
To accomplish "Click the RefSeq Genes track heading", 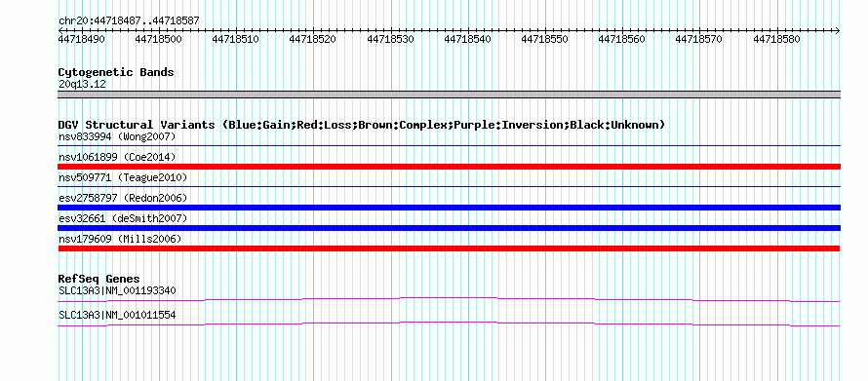I will point(99,279).
